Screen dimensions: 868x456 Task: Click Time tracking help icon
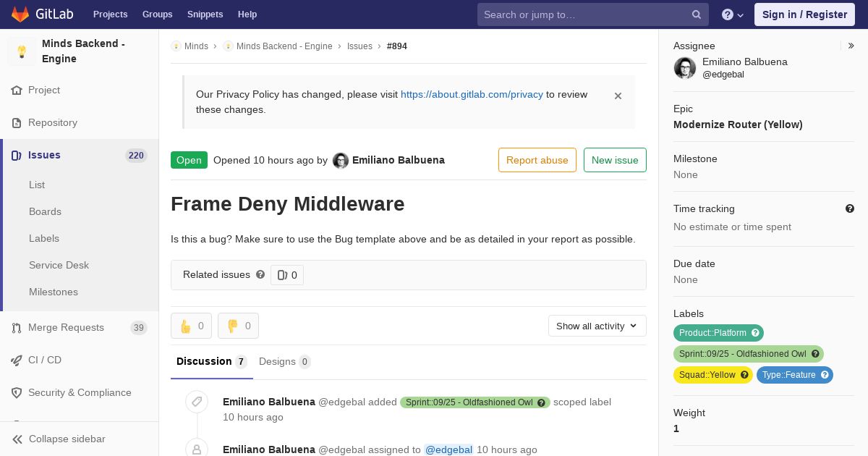[850, 208]
